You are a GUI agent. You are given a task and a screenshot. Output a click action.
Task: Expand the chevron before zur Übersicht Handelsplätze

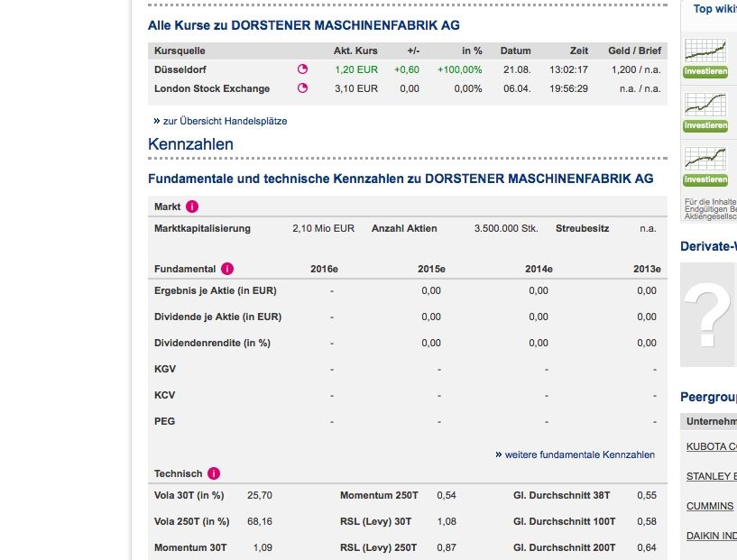pyautogui.click(x=152, y=119)
